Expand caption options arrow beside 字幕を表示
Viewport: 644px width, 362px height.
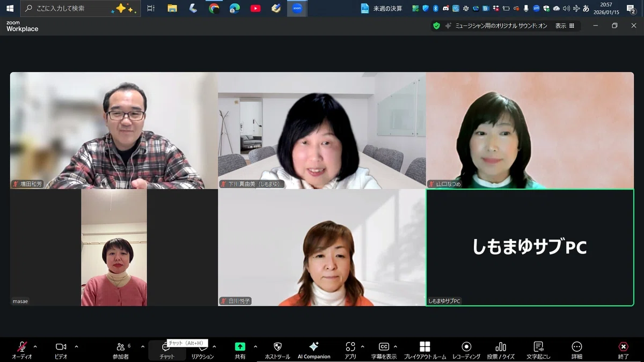pyautogui.click(x=396, y=346)
